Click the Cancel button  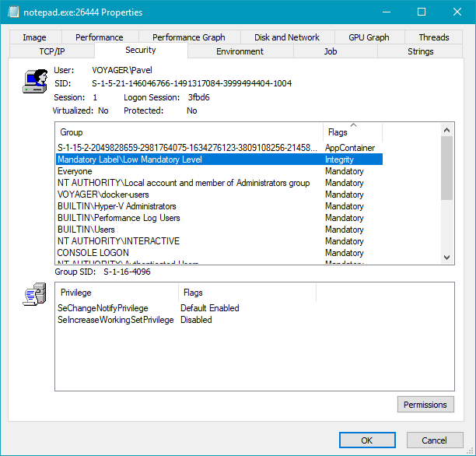point(434,440)
